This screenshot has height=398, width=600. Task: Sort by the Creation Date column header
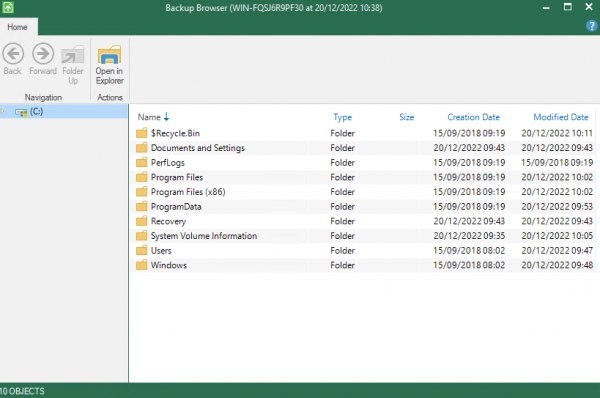coord(474,117)
